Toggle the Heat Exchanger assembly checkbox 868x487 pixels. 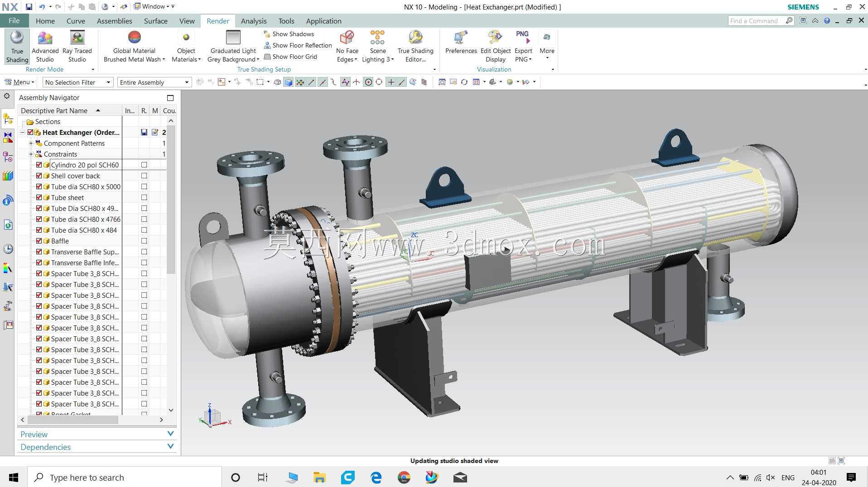pyautogui.click(x=30, y=133)
